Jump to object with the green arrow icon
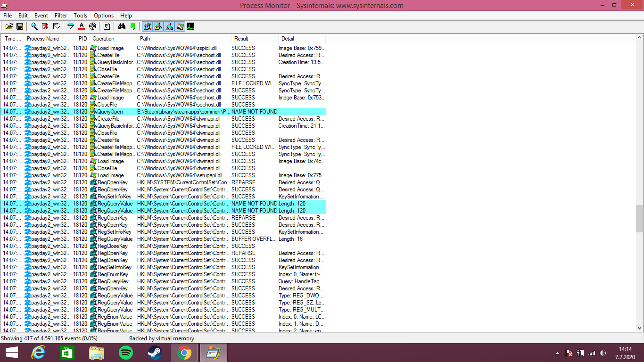Image resolution: width=644 pixels, height=362 pixels. pos(133,26)
